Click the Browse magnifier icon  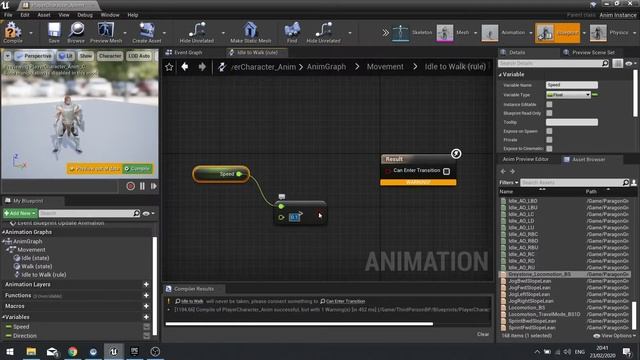click(x=76, y=31)
